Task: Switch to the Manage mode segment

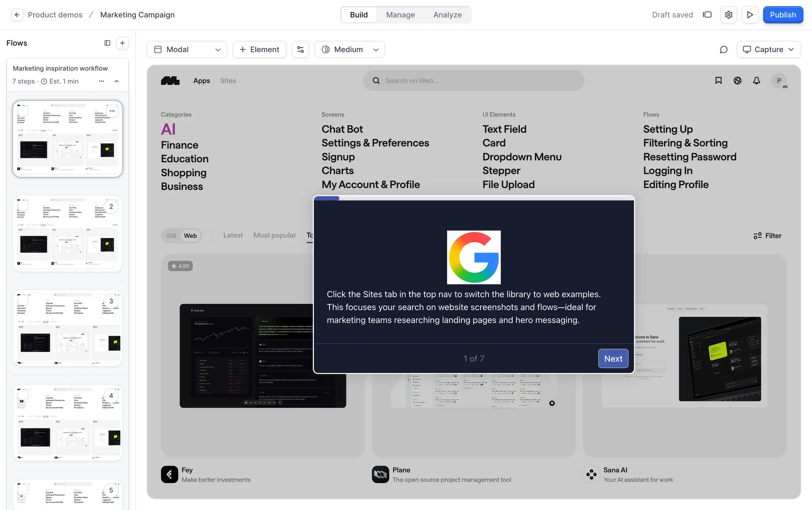Action: (x=400, y=15)
